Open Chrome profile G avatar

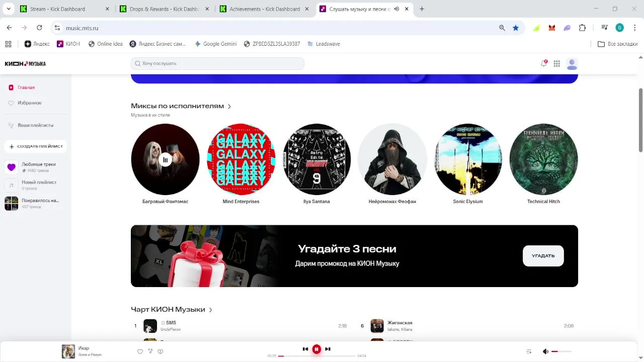pyautogui.click(x=619, y=28)
